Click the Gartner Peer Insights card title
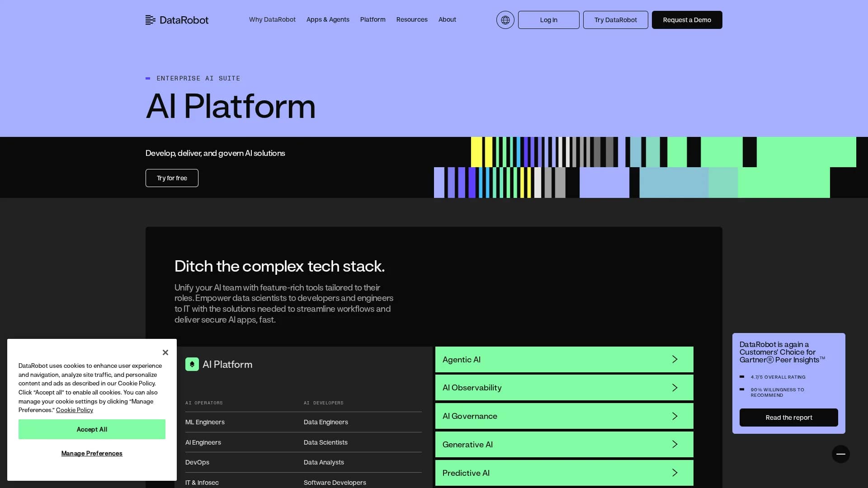Viewport: 868px width, 488px height. click(782, 352)
